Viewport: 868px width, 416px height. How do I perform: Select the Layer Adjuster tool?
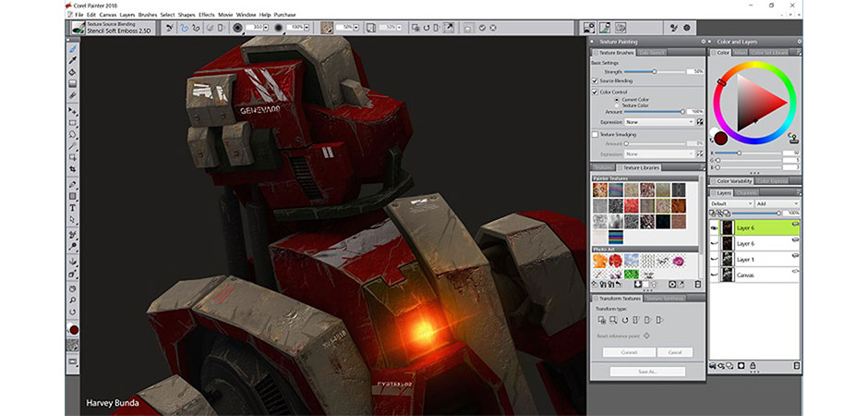click(73, 111)
